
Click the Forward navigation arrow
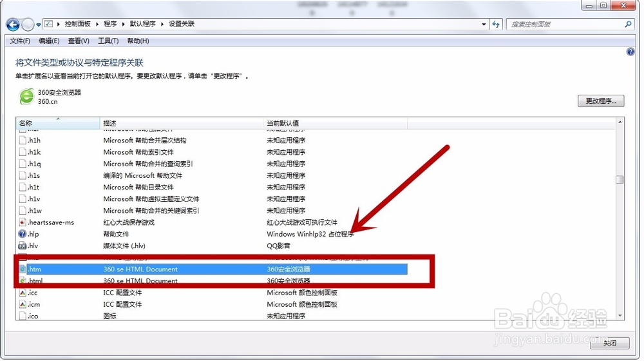pyautogui.click(x=28, y=25)
